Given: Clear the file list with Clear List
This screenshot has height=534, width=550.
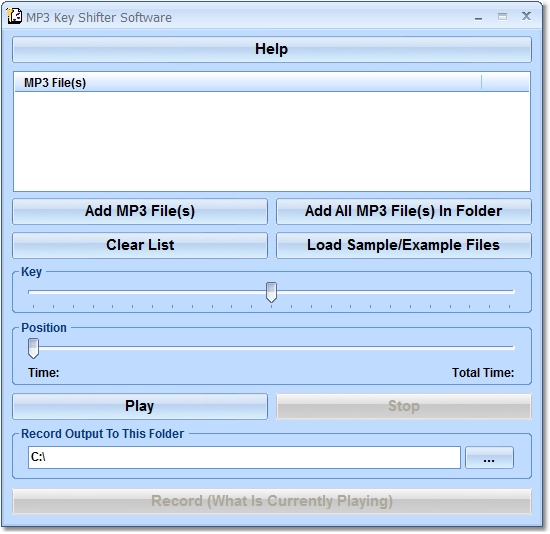Looking at the screenshot, I should 140,245.
